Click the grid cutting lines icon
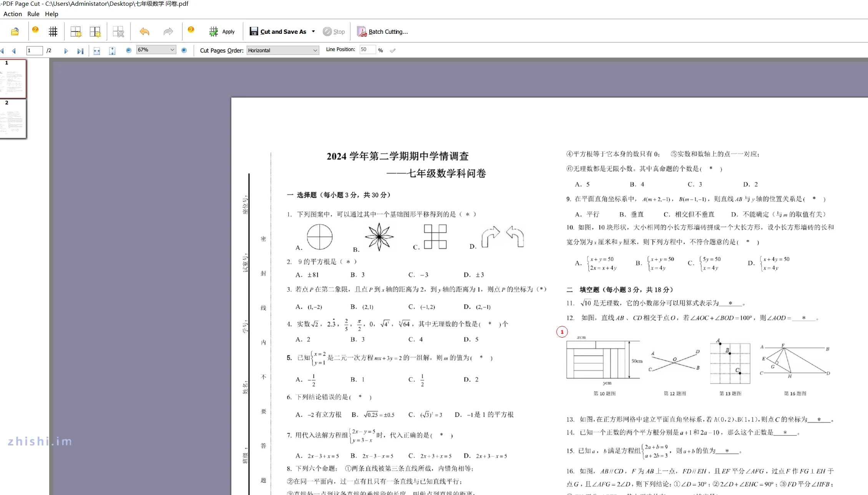This screenshot has width=868, height=495. [x=53, y=31]
